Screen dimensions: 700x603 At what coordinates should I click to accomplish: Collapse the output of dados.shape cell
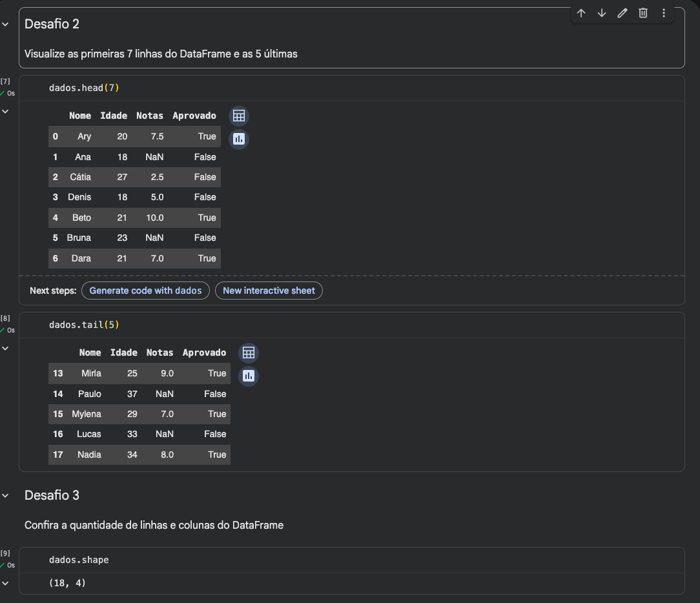(x=6, y=583)
